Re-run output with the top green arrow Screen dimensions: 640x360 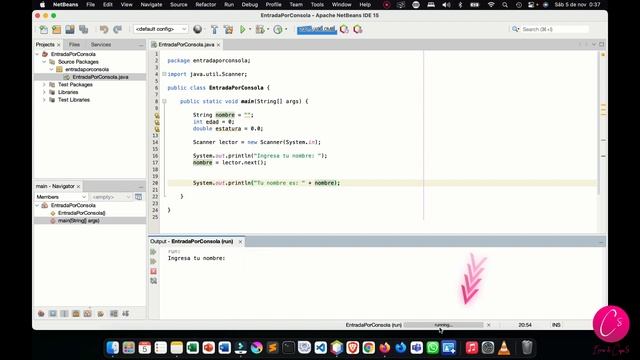pos(153,252)
